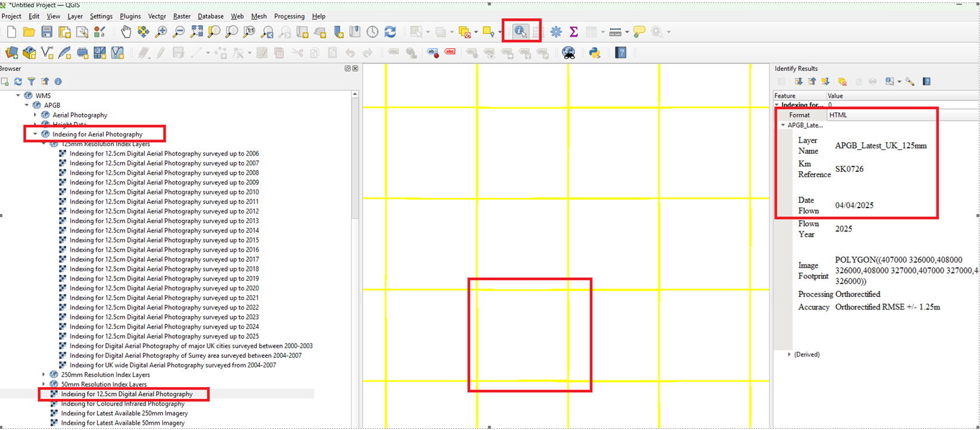The height and width of the screenshot is (430, 980).
Task: Select layer surveyed up to 2006
Action: (164, 154)
